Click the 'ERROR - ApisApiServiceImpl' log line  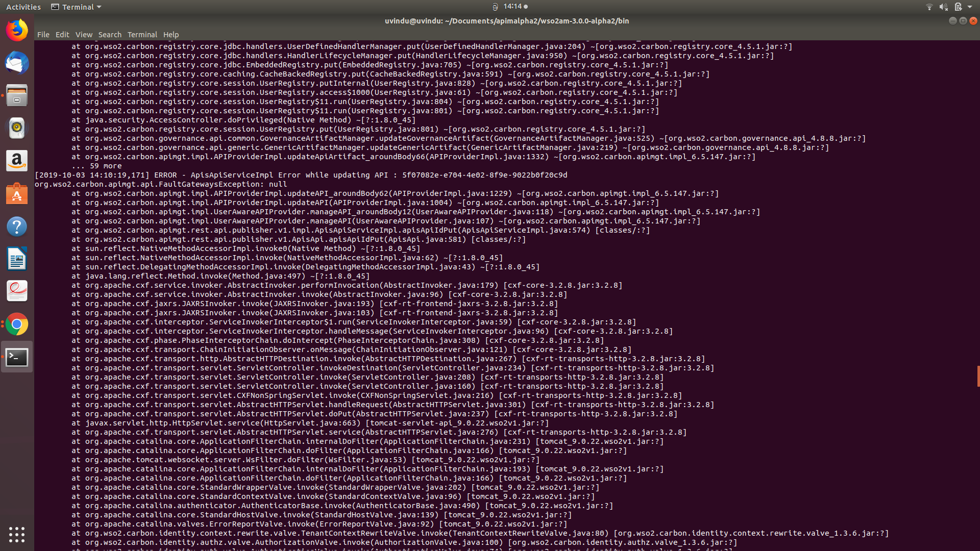[301, 175]
